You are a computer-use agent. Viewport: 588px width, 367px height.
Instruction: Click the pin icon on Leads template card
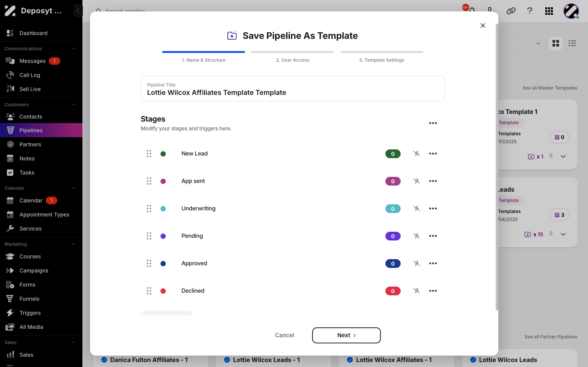551,234
